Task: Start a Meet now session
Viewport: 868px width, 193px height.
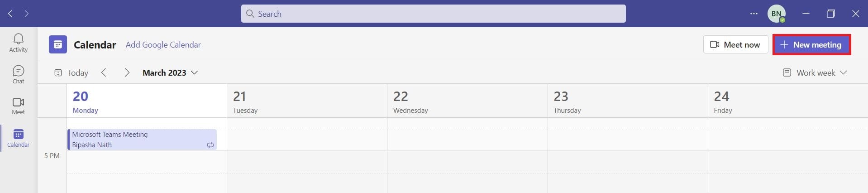Action: 735,45
